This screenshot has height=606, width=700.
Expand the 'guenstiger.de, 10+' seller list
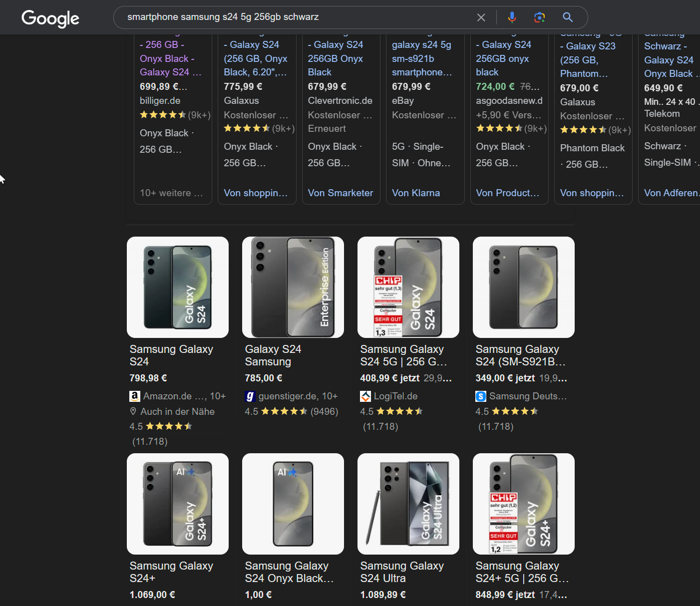tap(299, 396)
